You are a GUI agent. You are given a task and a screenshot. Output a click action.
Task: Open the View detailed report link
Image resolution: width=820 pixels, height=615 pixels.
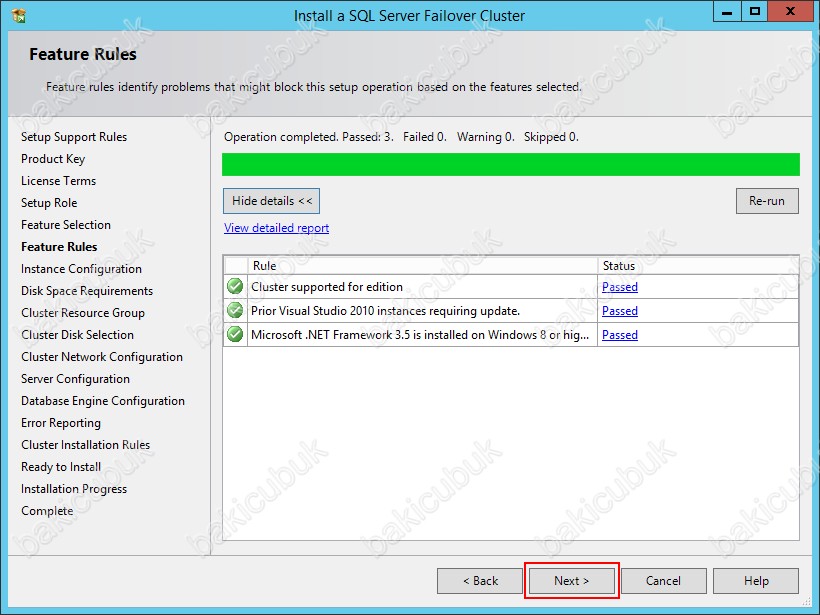tap(276, 228)
